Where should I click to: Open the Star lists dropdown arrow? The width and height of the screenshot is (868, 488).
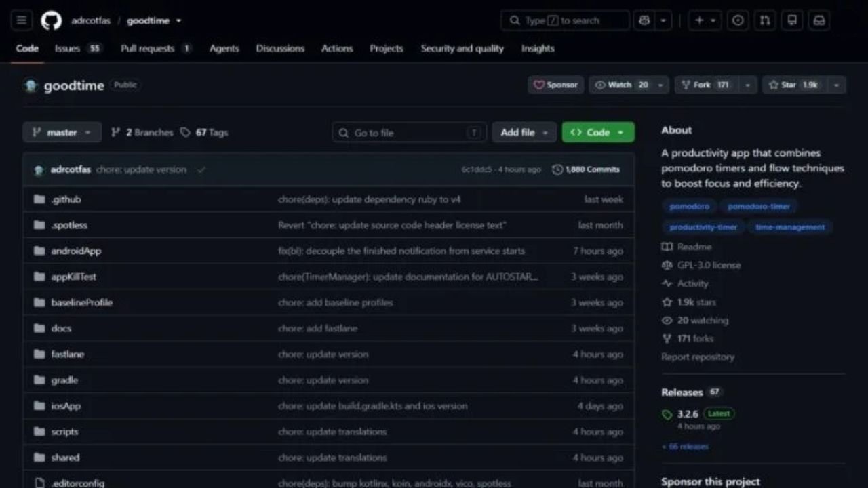[x=837, y=85]
